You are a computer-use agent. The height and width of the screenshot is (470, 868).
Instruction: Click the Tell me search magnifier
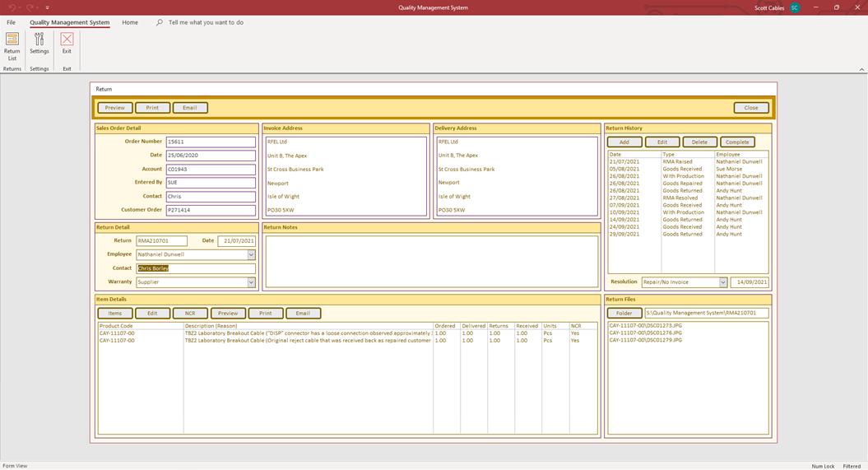[160, 22]
